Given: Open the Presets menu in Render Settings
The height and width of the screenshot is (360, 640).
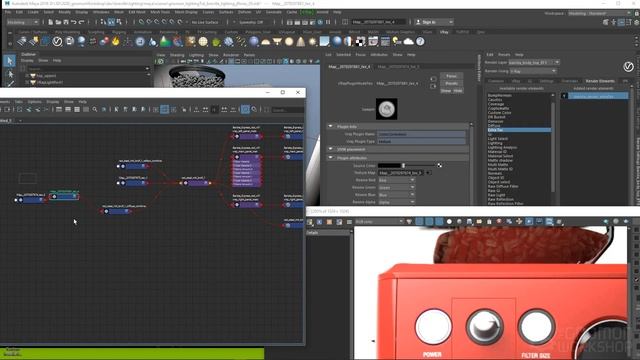Looking at the screenshot, I should coord(504,54).
